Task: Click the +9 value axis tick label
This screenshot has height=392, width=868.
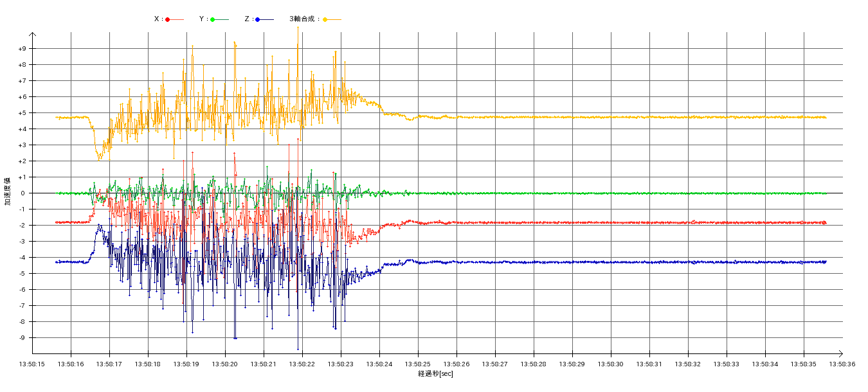Action: [x=22, y=49]
